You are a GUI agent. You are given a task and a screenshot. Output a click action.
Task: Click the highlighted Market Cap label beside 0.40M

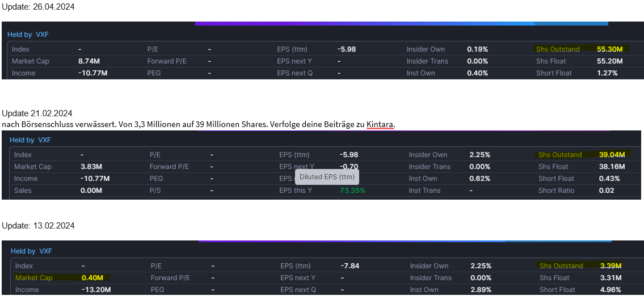[34, 278]
